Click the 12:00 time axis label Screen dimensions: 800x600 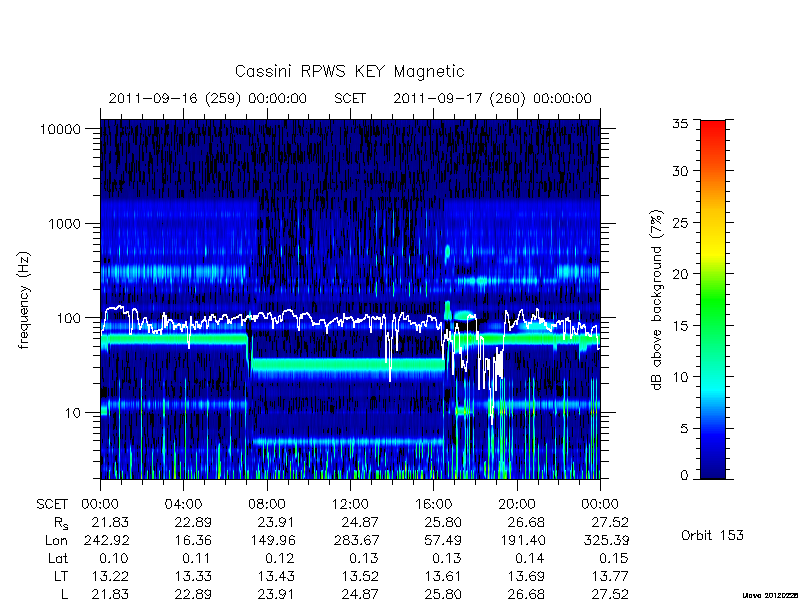click(x=350, y=505)
